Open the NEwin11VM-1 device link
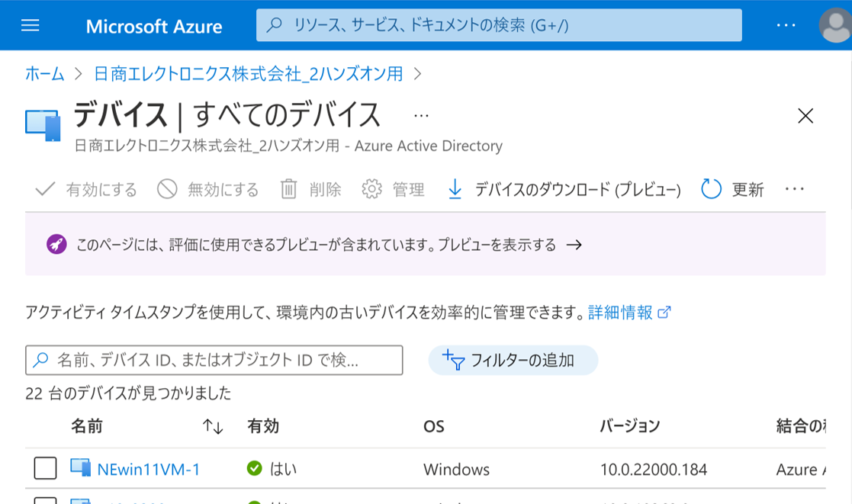 [x=148, y=469]
